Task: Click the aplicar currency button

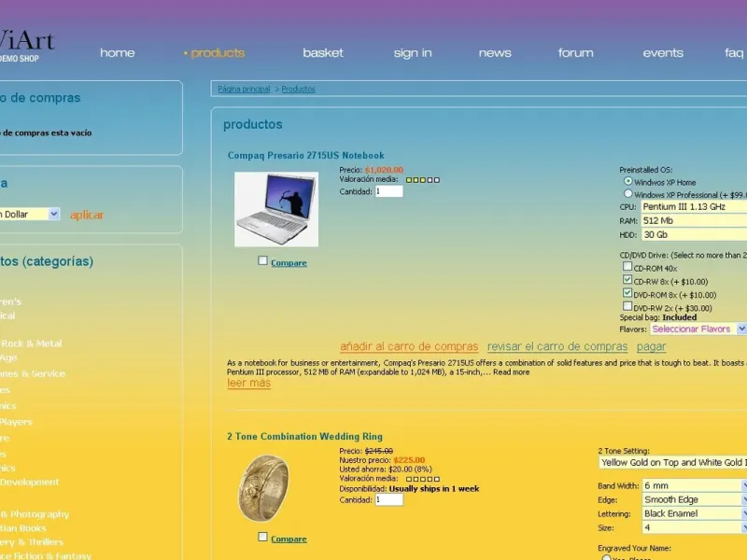Action: coord(87,216)
